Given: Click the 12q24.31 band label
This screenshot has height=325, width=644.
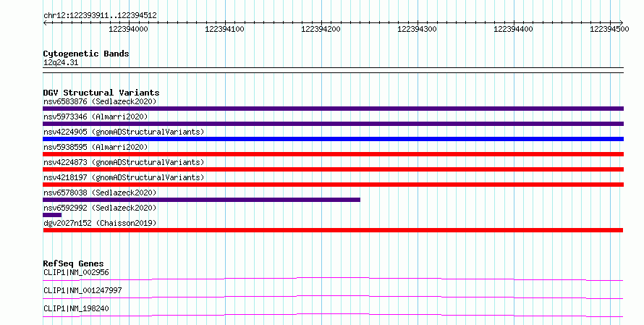Looking at the screenshot, I should tap(61, 63).
